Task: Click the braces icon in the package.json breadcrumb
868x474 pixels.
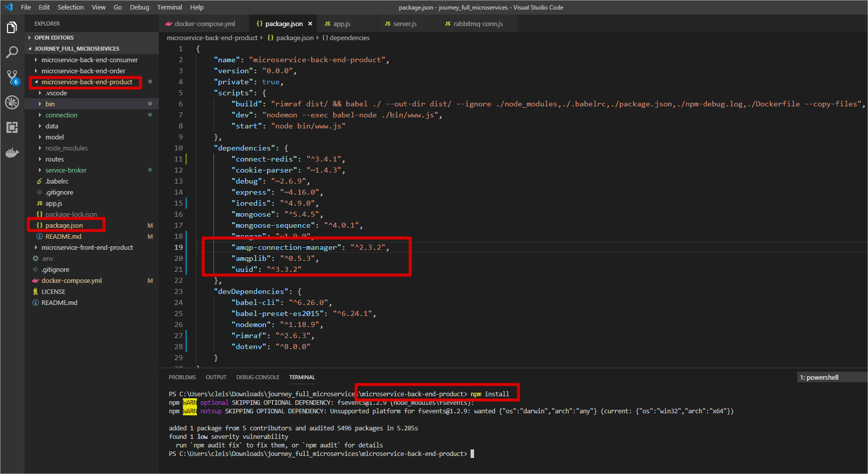Action: click(271, 38)
